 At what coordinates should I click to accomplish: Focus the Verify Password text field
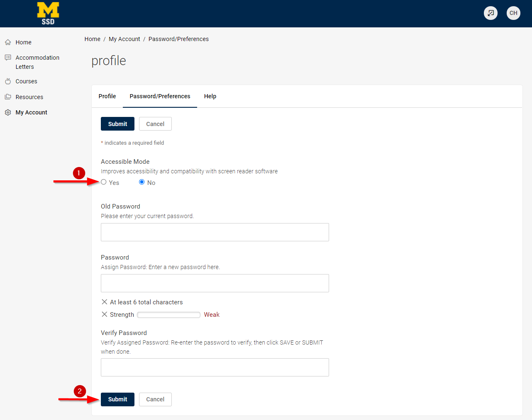point(215,367)
